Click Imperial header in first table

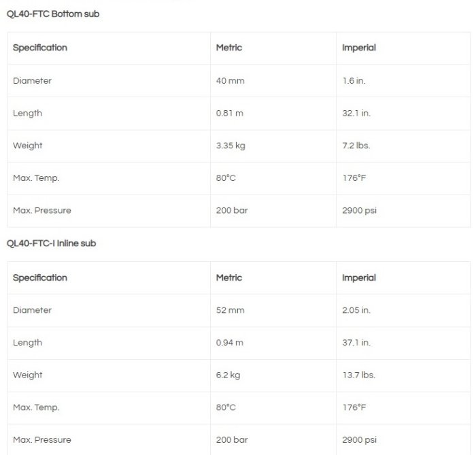click(359, 48)
